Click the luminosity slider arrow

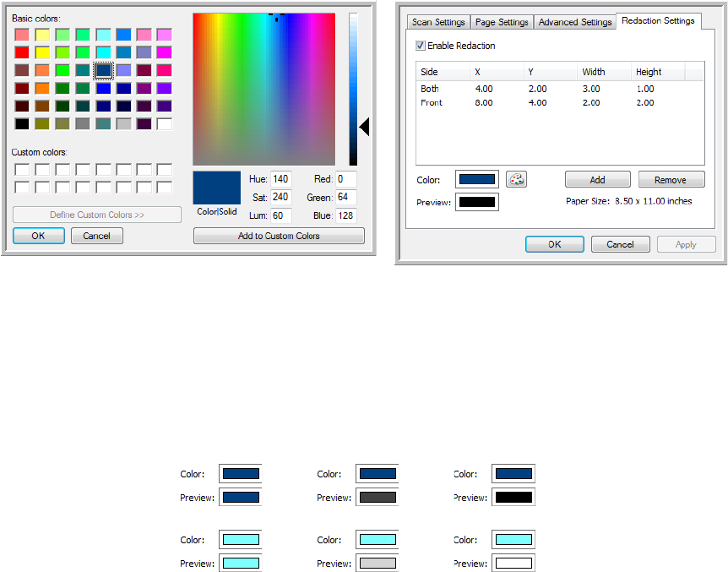[365, 127]
